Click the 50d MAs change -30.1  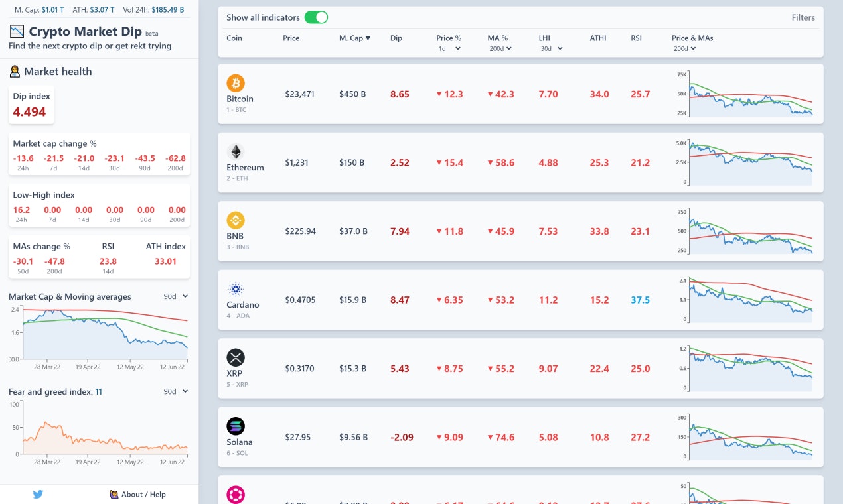point(23,261)
